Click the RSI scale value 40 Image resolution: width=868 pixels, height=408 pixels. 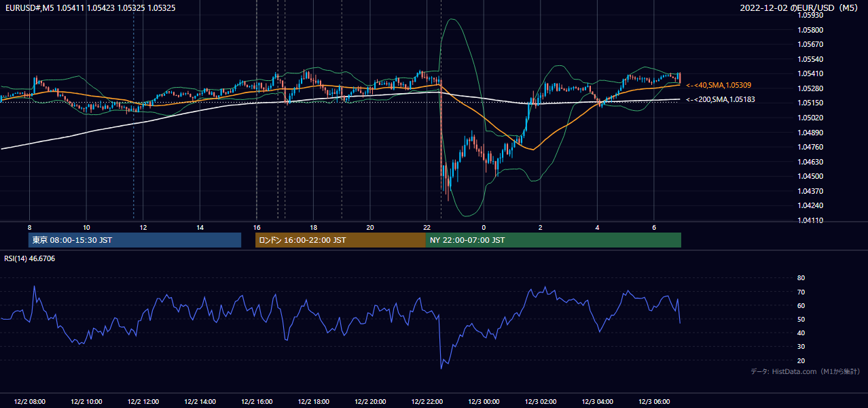click(x=801, y=333)
